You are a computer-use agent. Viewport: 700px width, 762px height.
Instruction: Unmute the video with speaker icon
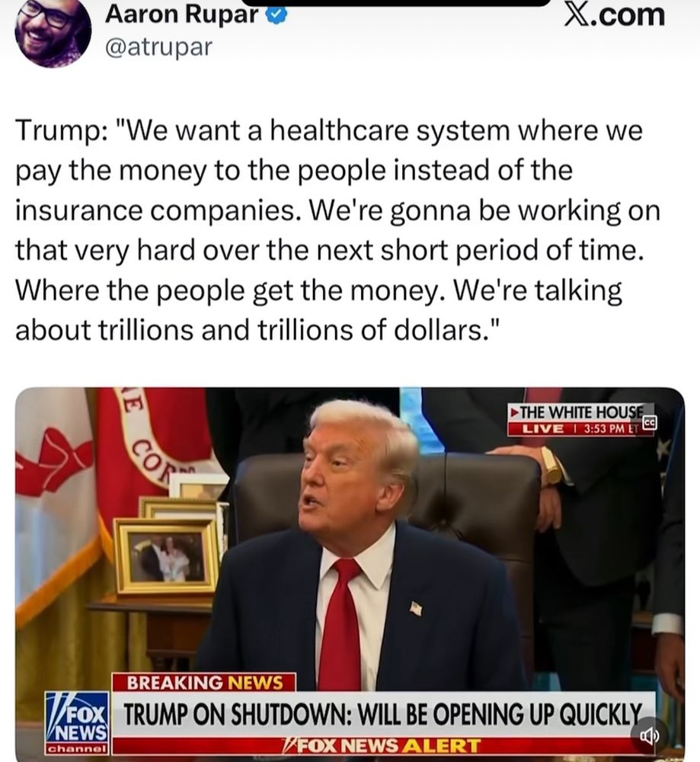point(650,737)
